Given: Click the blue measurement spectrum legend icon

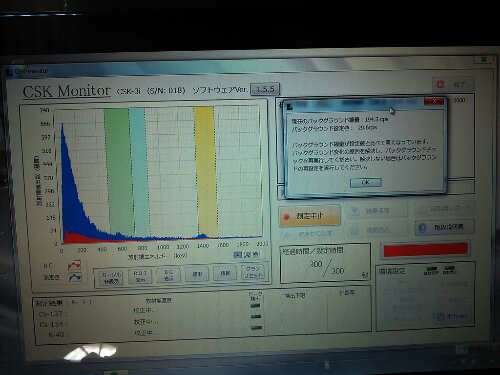Looking at the screenshot, I should [x=75, y=277].
